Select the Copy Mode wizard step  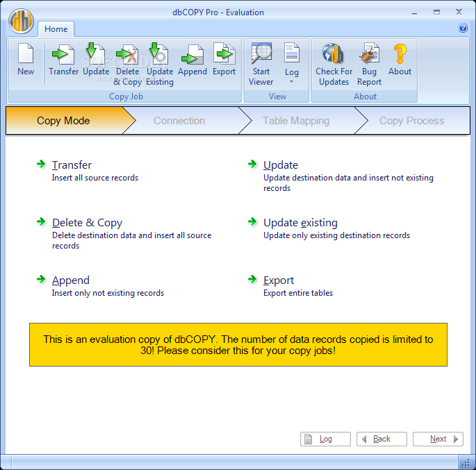63,121
